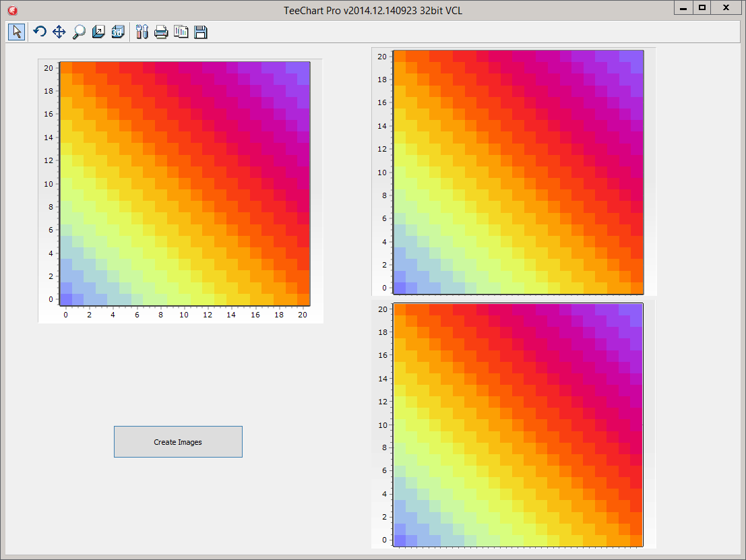
Task: Select the magnifier zoom tool
Action: point(79,32)
